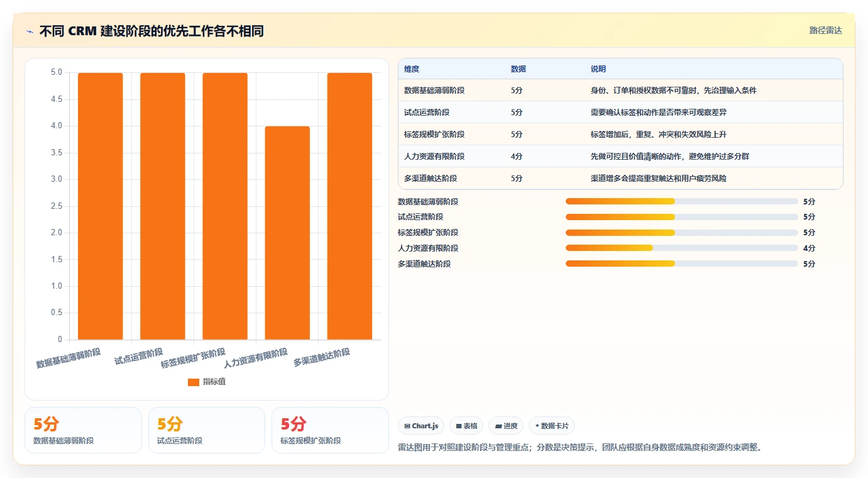Screen dimensions: 868x478
Task: Select the 数据基础薄弱阶段 bar in the chart
Action: click(101, 206)
